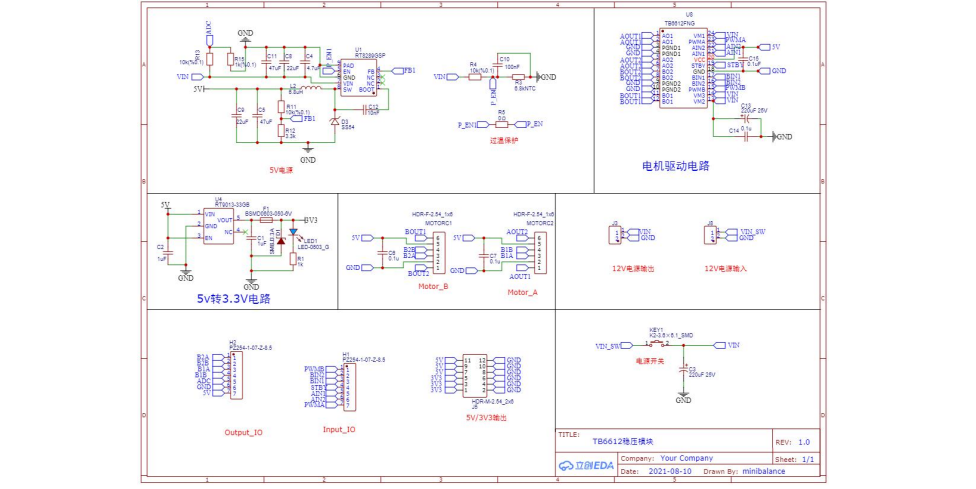This screenshot has height=489, width=976.
Task: Click the date '2021-08-10'
Action: pyautogui.click(x=670, y=472)
